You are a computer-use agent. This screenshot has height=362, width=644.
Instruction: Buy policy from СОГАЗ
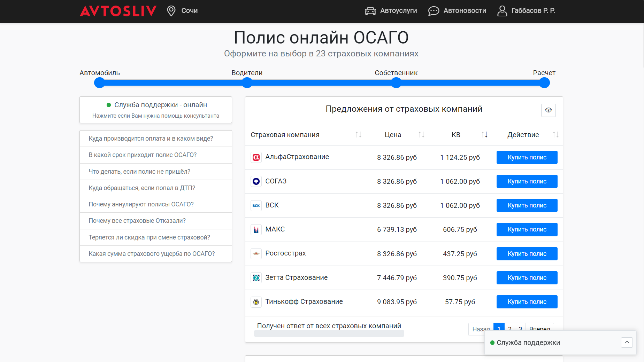pos(527,181)
